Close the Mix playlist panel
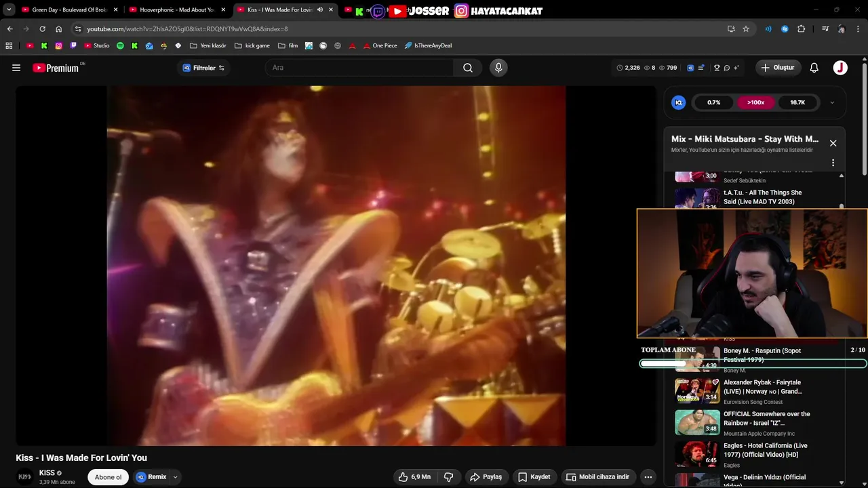Viewport: 868px width, 488px height. [833, 143]
